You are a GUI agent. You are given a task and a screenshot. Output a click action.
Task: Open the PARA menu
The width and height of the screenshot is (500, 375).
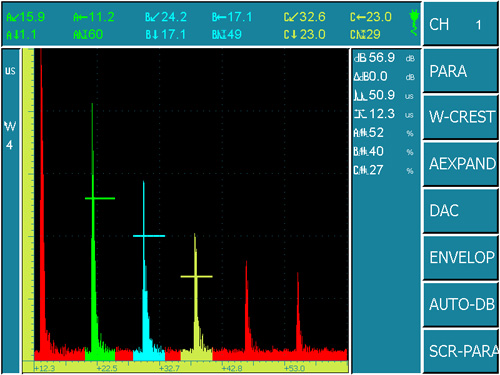coord(460,71)
